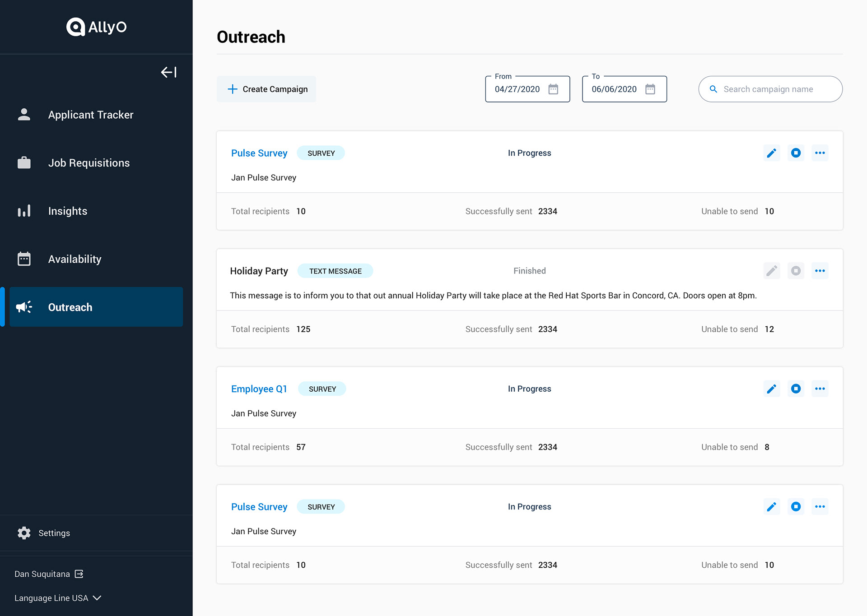
Task: Stop the Employee Q1 campaign
Action: click(x=796, y=389)
